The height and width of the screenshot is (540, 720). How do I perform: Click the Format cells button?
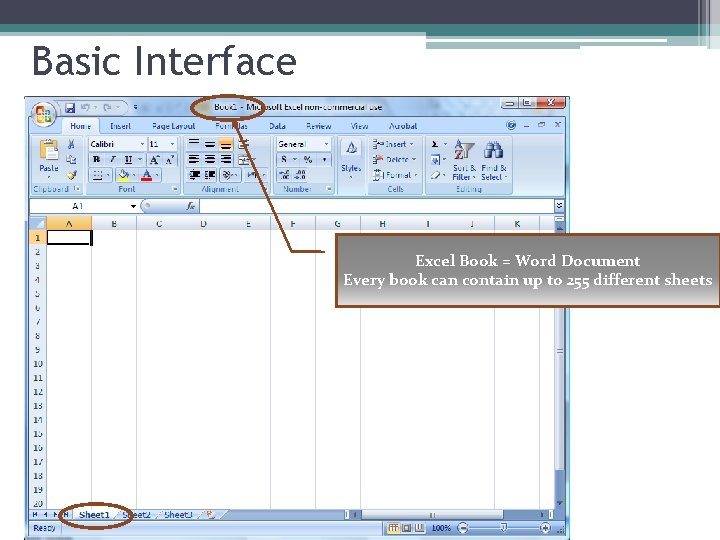pos(395,175)
